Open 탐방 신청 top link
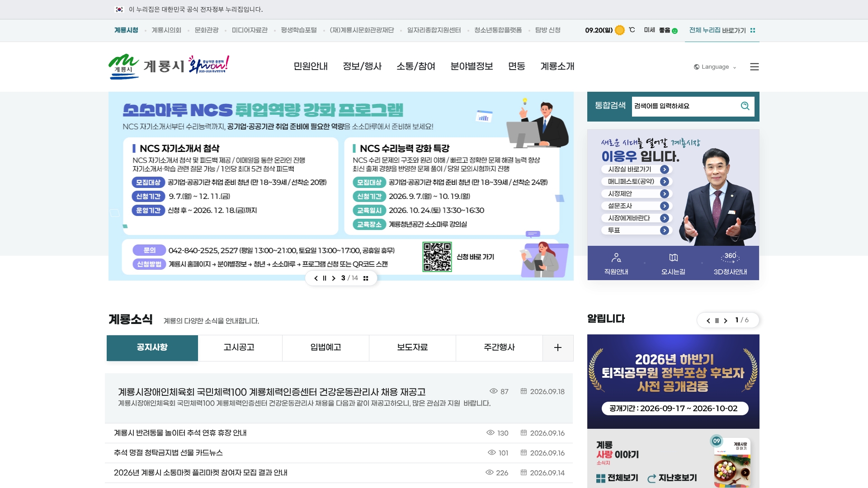The width and height of the screenshot is (868, 488). pyautogui.click(x=548, y=30)
